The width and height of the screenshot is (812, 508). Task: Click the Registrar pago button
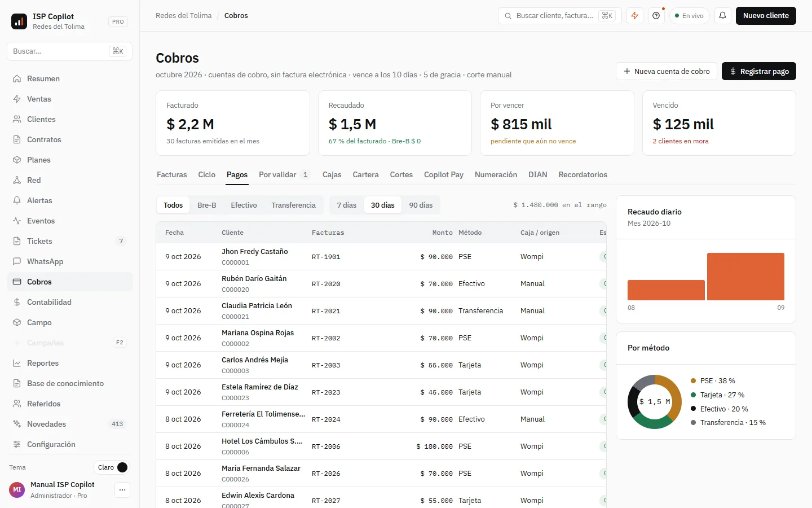759,71
